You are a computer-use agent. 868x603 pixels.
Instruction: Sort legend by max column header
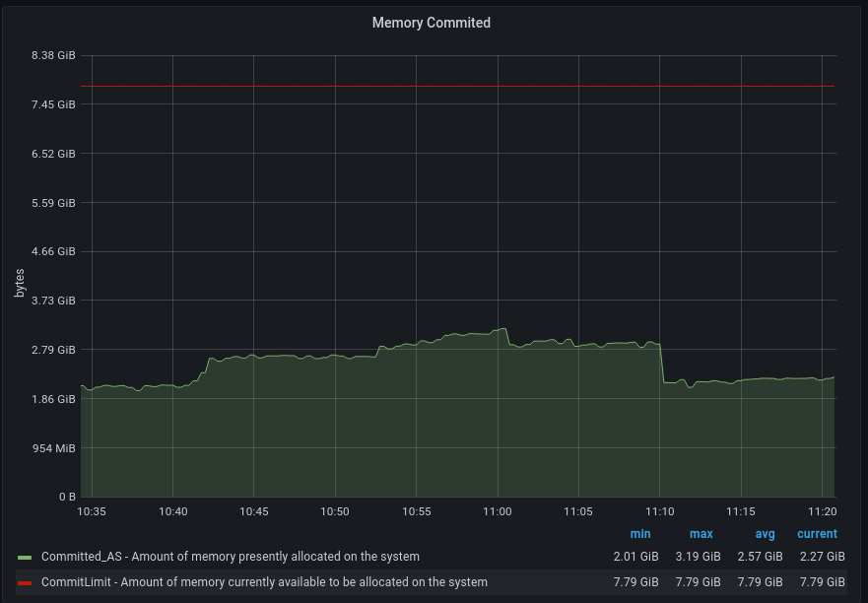click(x=701, y=534)
